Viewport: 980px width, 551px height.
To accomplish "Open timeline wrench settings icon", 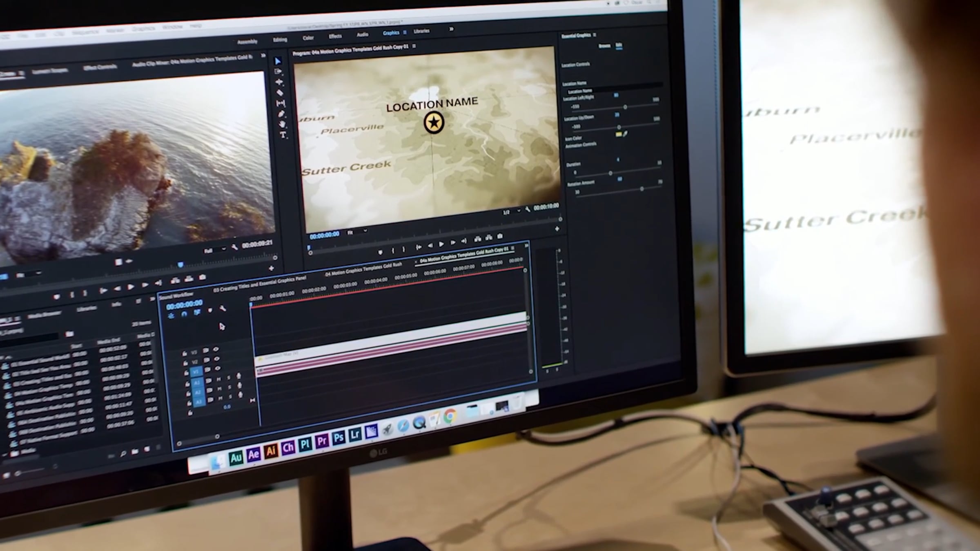I will click(223, 309).
